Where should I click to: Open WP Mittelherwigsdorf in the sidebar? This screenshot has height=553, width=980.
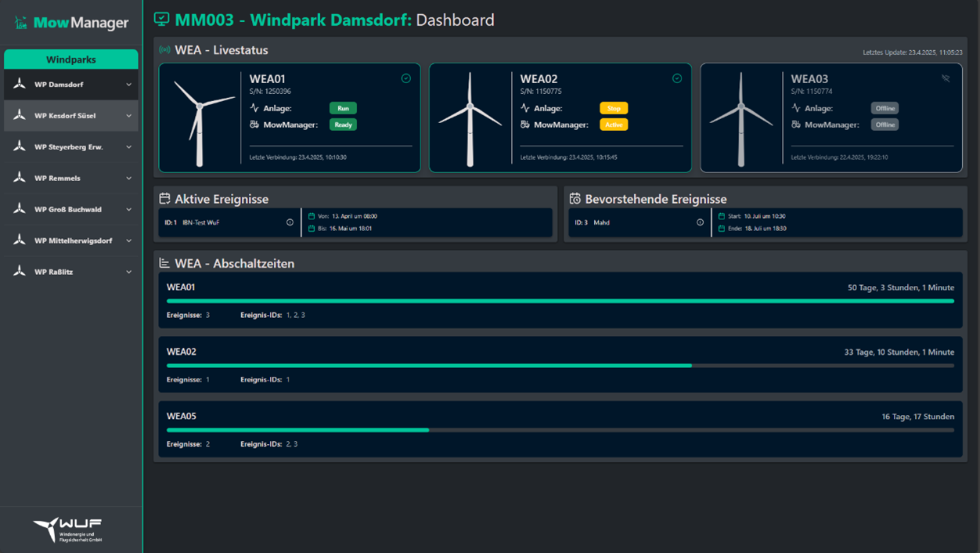click(73, 240)
